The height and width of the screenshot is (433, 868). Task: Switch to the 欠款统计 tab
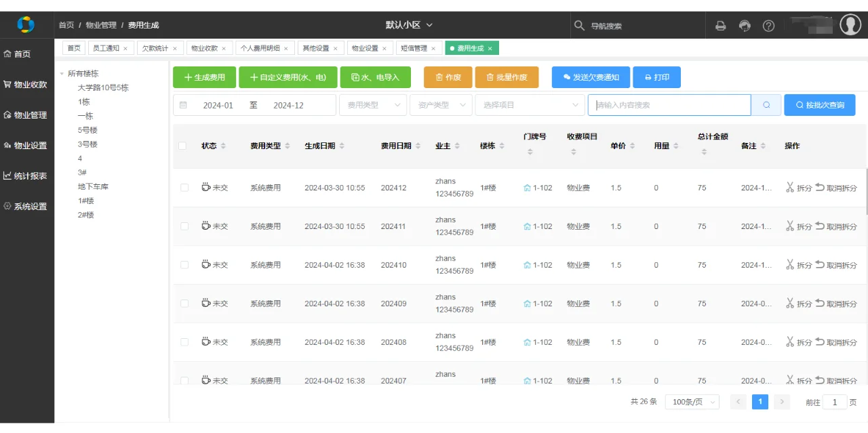155,47
